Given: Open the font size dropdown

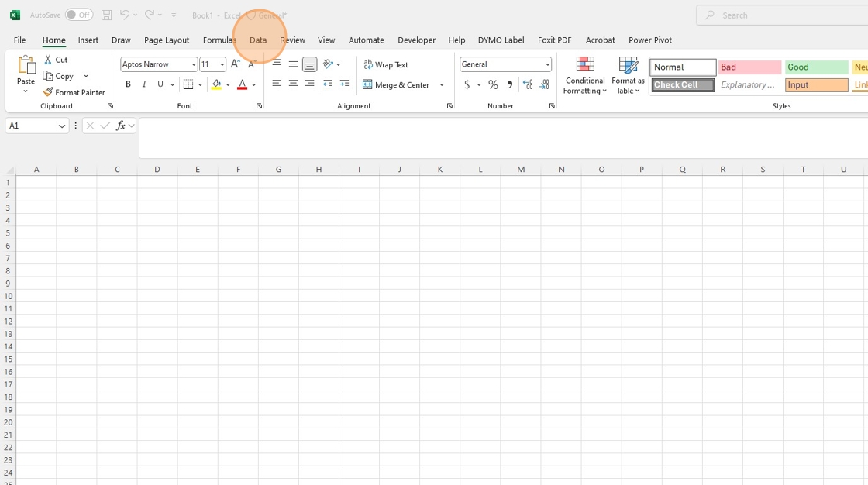Looking at the screenshot, I should (x=222, y=65).
